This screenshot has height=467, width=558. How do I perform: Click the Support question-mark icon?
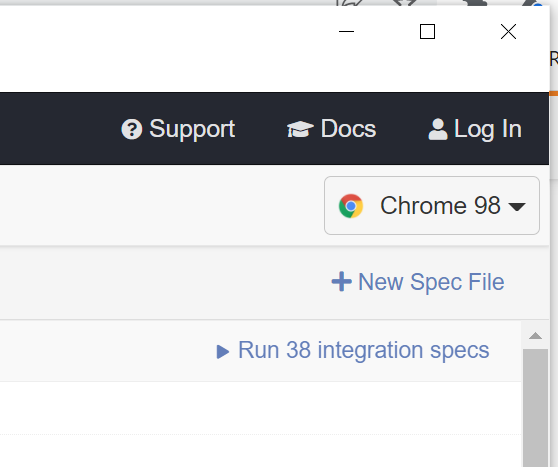132,129
